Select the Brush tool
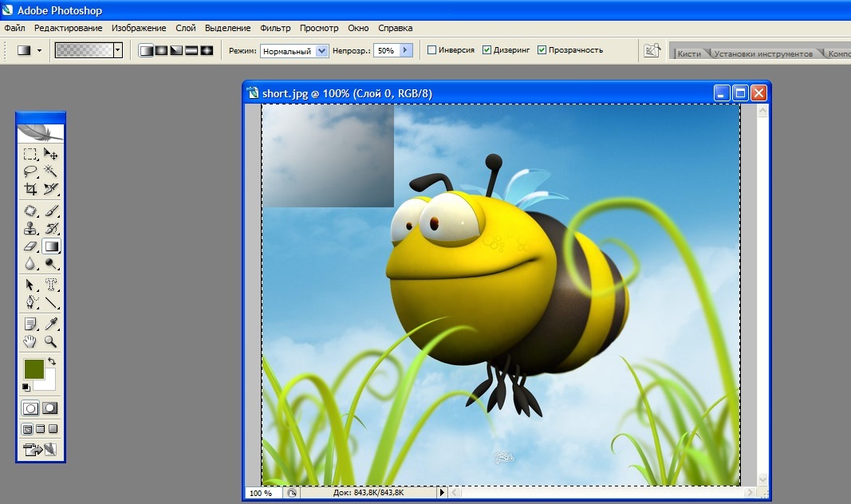 (x=51, y=211)
